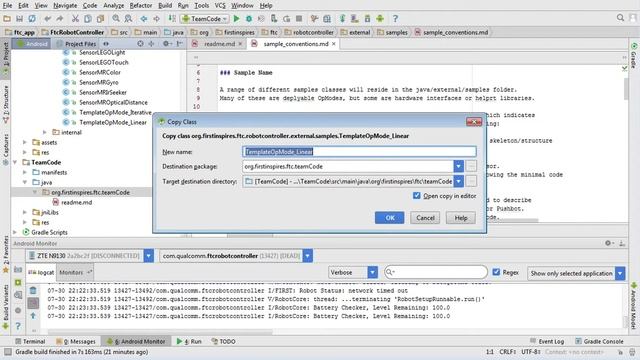Click the Help question mark toolbar icon
The image size is (640, 360).
[x=395, y=18]
